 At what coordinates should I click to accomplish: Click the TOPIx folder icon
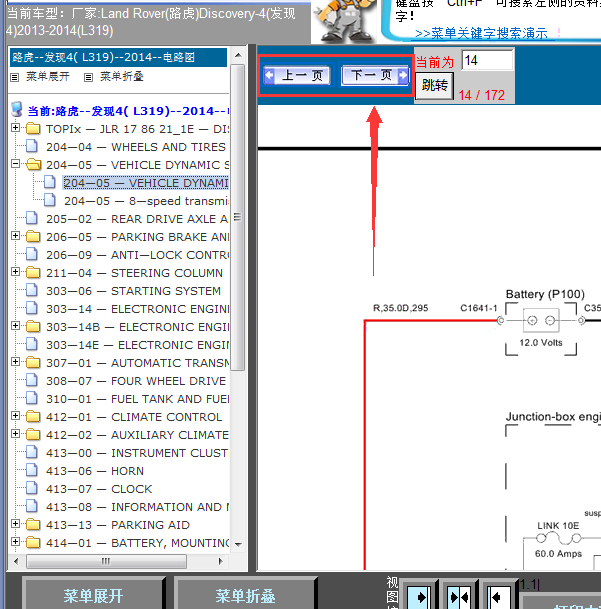[33, 129]
